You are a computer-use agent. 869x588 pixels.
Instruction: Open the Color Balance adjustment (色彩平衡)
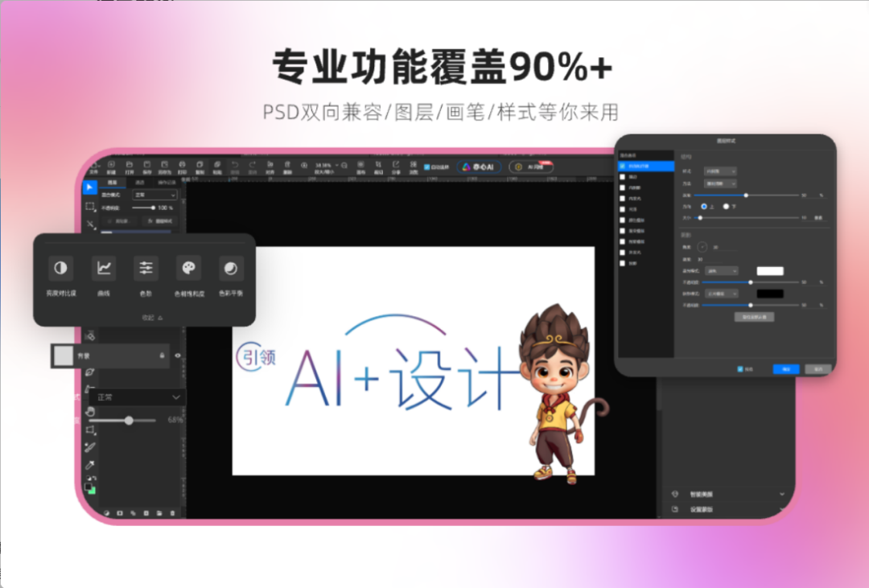(x=231, y=268)
